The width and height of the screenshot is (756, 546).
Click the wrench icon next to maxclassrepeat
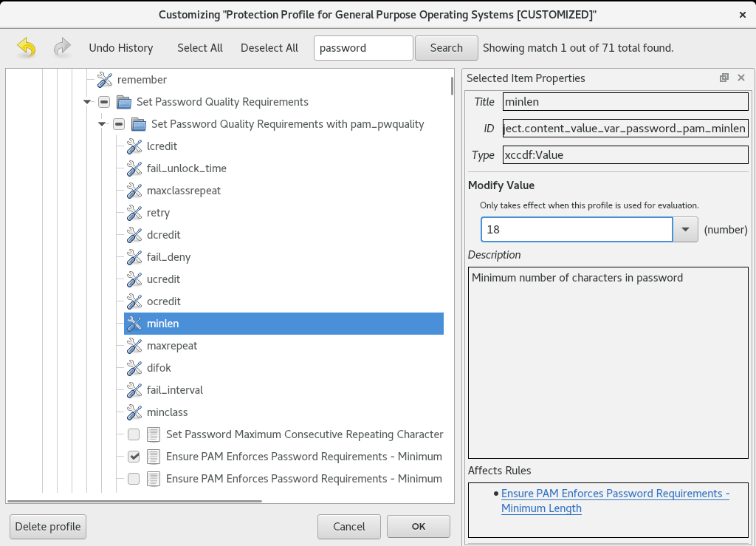click(134, 191)
